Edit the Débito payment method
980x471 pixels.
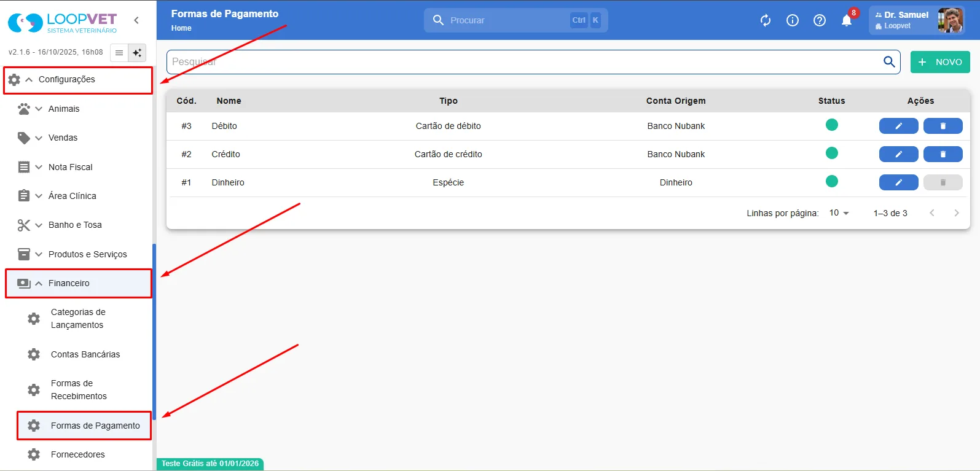pos(898,126)
